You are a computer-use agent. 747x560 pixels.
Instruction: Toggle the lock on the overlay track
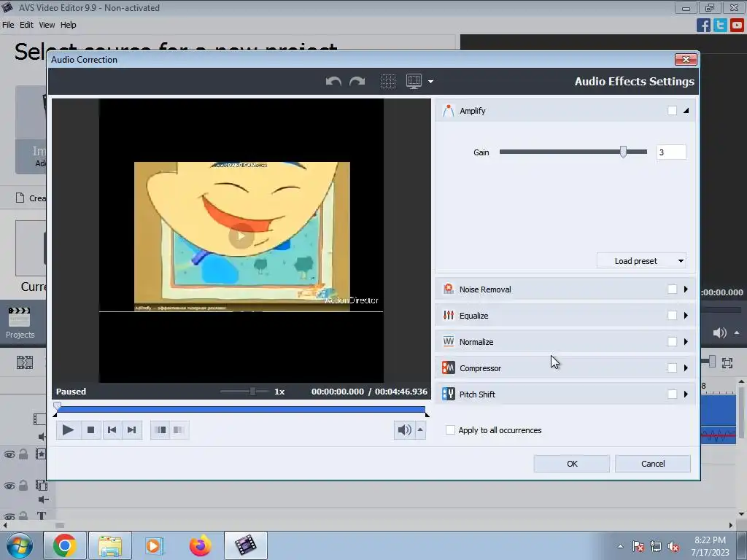pos(23,485)
